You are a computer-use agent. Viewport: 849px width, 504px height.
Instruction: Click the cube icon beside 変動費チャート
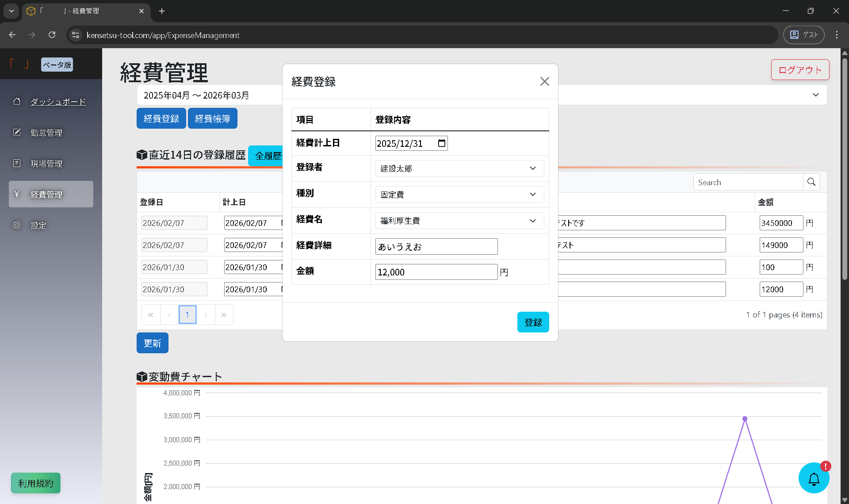coord(141,376)
